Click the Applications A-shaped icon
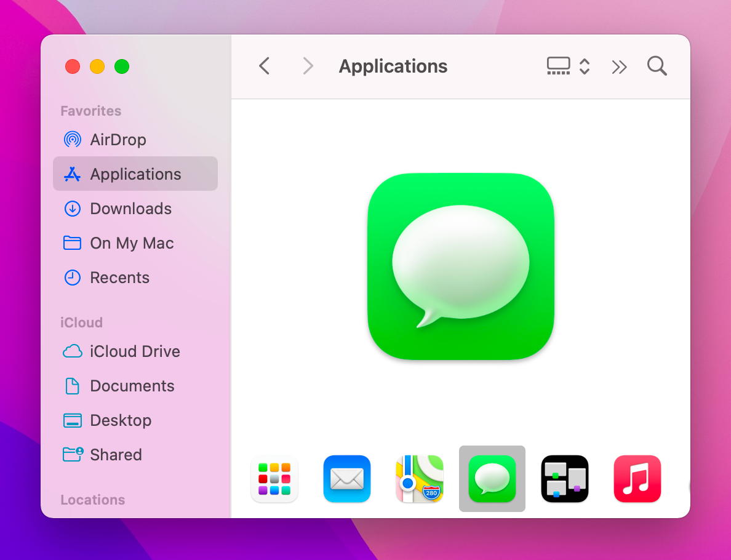 [x=72, y=174]
